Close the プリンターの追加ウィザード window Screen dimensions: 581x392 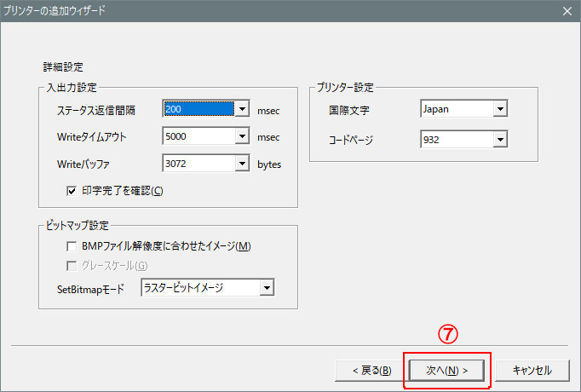coord(567,11)
